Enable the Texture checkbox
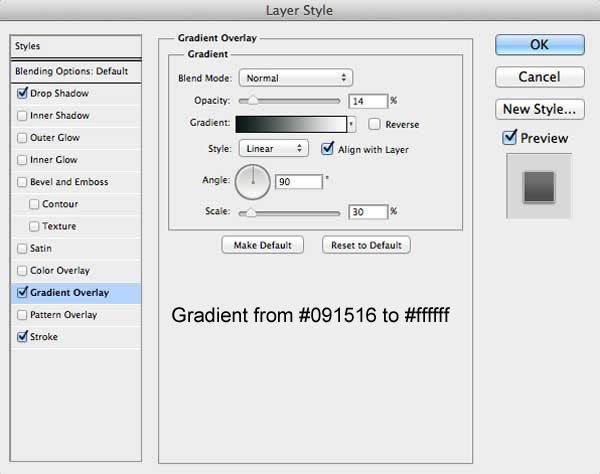 [x=34, y=226]
